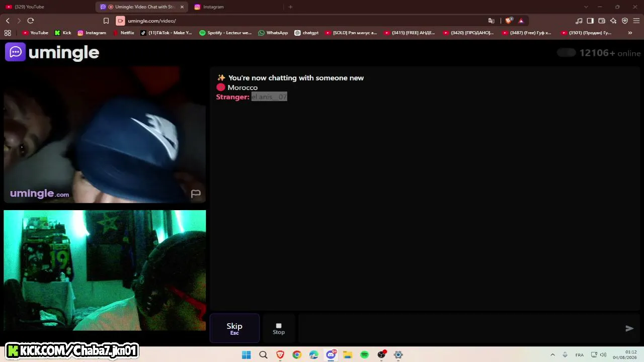Open the Spotify bookmark
The image size is (644, 362).
pyautogui.click(x=225, y=33)
